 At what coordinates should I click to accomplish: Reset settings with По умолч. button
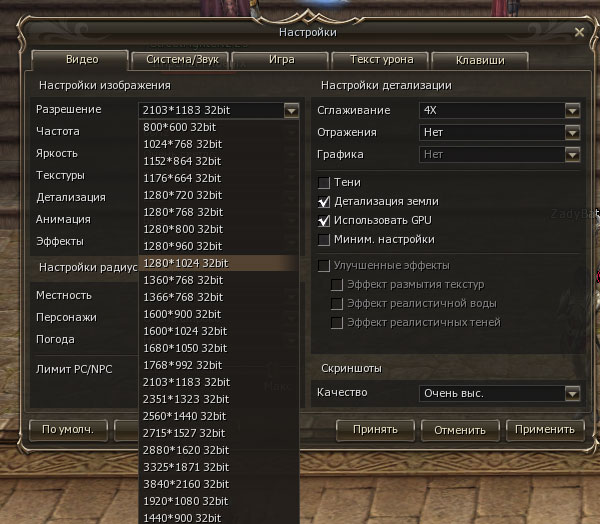[x=68, y=430]
